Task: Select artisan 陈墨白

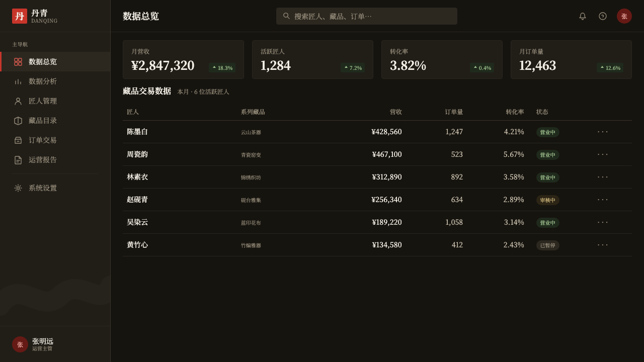Action: tap(137, 132)
